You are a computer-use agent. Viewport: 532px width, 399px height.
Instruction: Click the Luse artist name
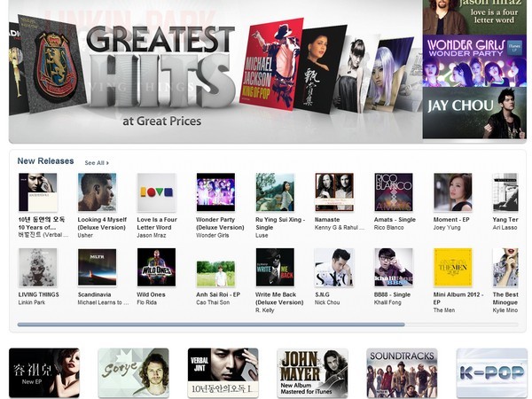pos(262,235)
